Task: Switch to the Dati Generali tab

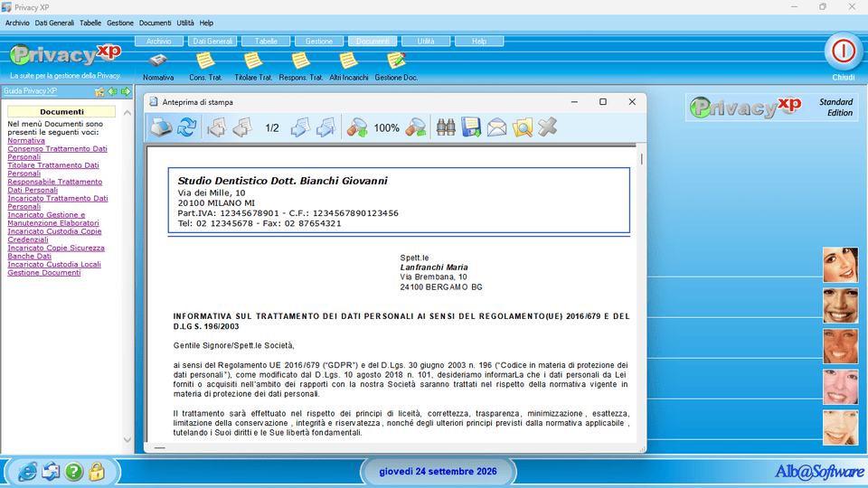Action: [x=212, y=41]
